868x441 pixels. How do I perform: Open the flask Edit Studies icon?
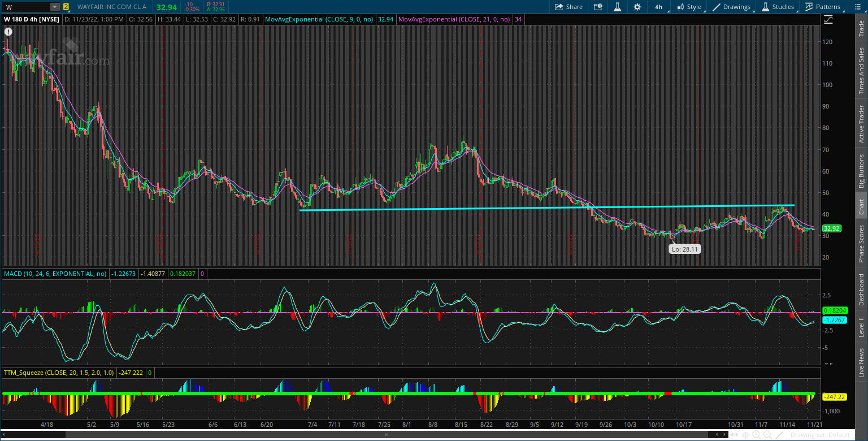click(x=618, y=7)
